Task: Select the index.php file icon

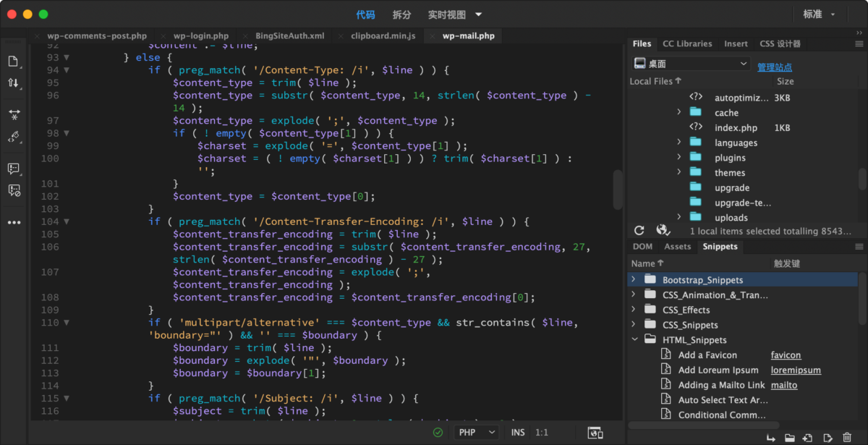Action: tap(695, 127)
